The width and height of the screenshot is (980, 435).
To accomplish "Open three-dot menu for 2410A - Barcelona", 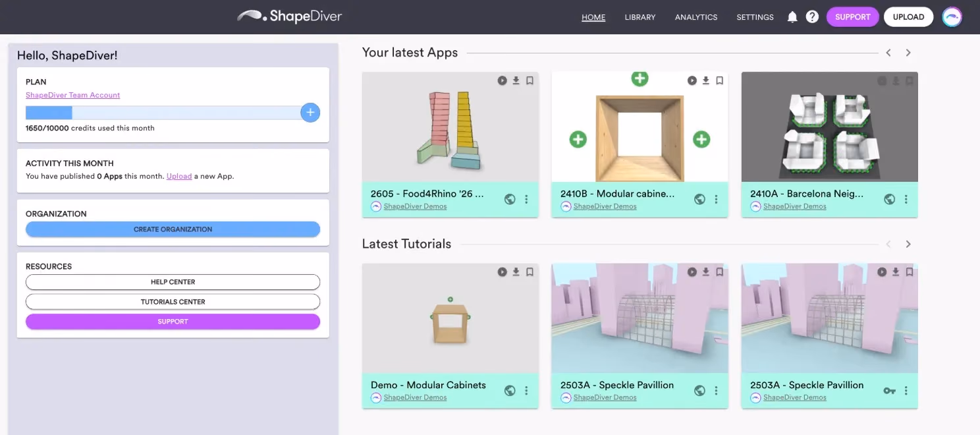I will tap(906, 199).
